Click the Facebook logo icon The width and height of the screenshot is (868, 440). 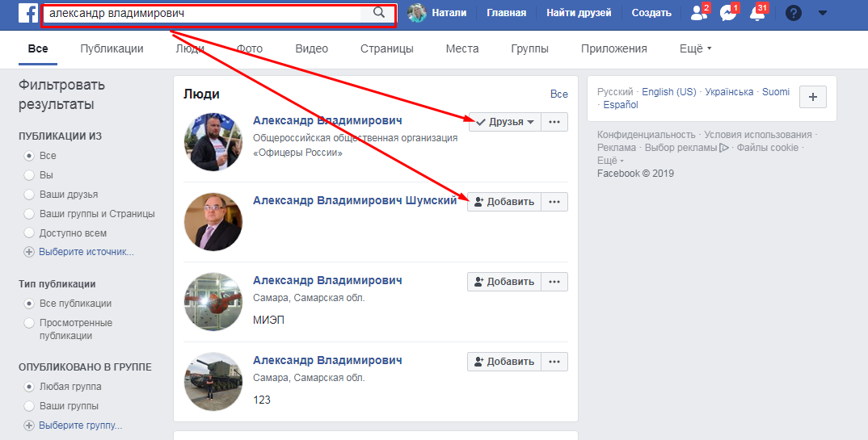tap(27, 13)
